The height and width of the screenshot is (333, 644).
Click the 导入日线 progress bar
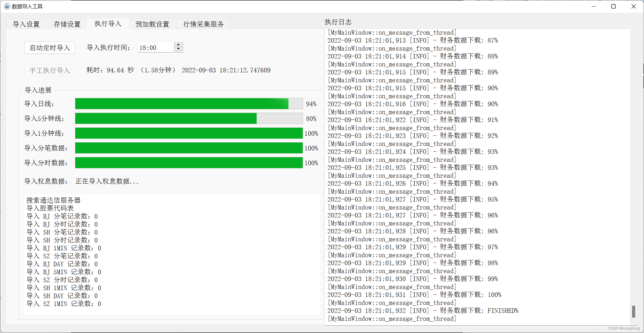(189, 104)
